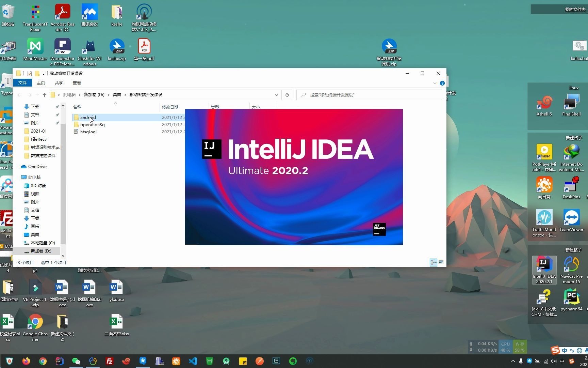Select 此电脑 in navigation pane

[34, 178]
